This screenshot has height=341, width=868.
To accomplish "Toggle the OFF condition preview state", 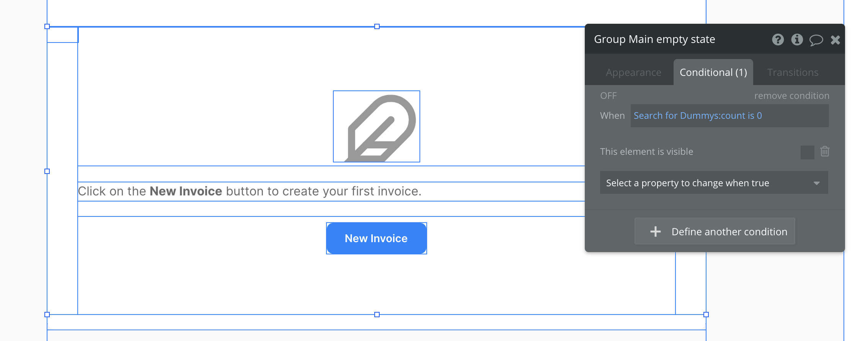I will pyautogui.click(x=608, y=96).
